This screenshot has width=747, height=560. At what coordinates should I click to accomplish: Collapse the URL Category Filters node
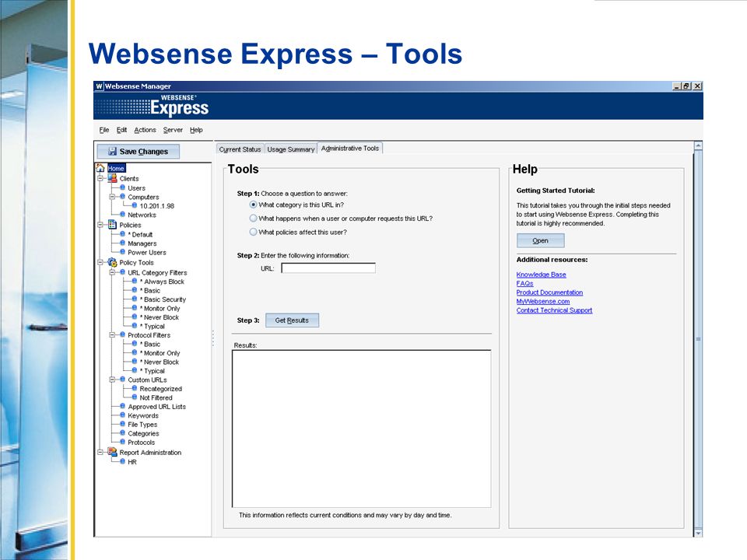pos(112,272)
